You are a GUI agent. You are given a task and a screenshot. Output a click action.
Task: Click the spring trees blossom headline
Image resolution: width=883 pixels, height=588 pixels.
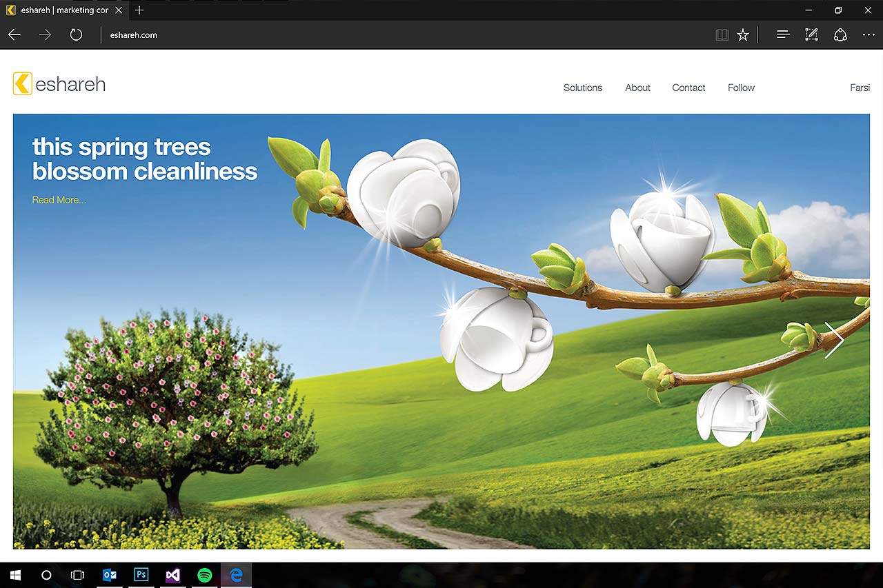(145, 159)
